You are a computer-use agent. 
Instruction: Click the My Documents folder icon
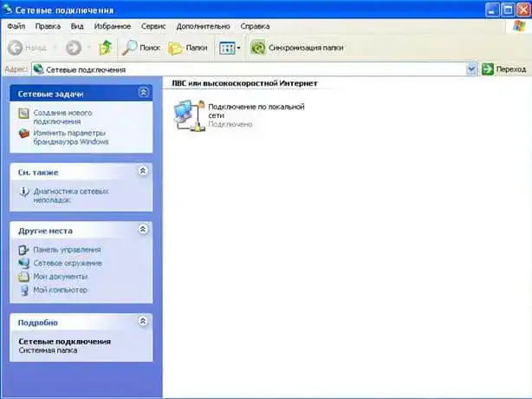point(23,277)
